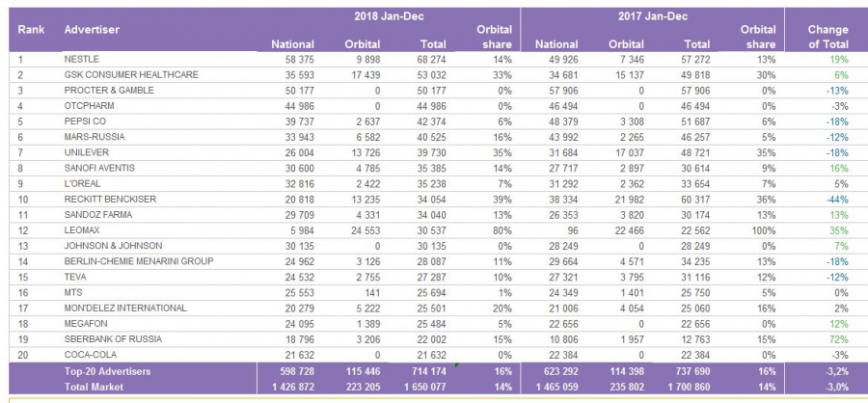The image size is (868, 403).
Task: Click the Rank column header
Action: pyautogui.click(x=31, y=30)
